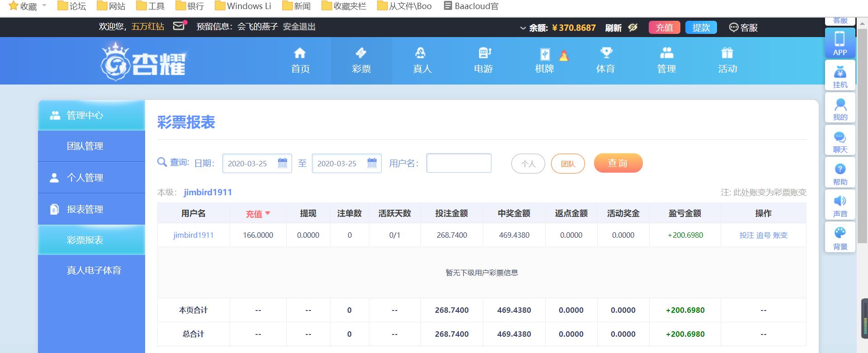Go to 首页 home nav item
This screenshot has height=353, width=868.
click(x=300, y=61)
